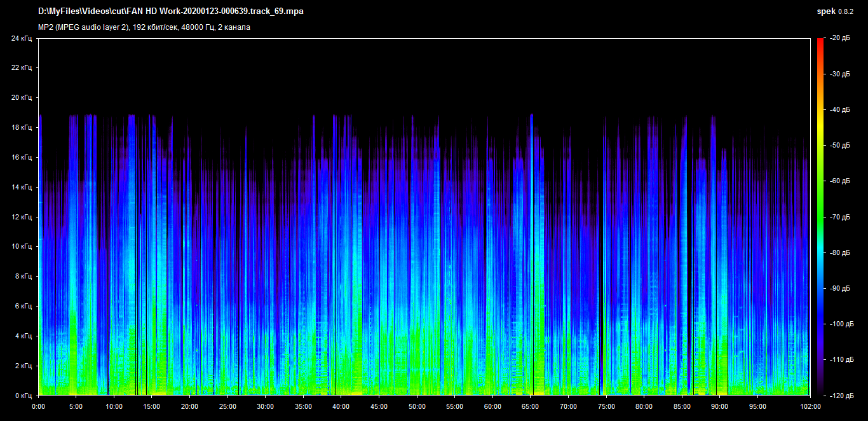The height and width of the screenshot is (421, 868).
Task: Click the 24 кГц frequency label
Action: coord(22,38)
